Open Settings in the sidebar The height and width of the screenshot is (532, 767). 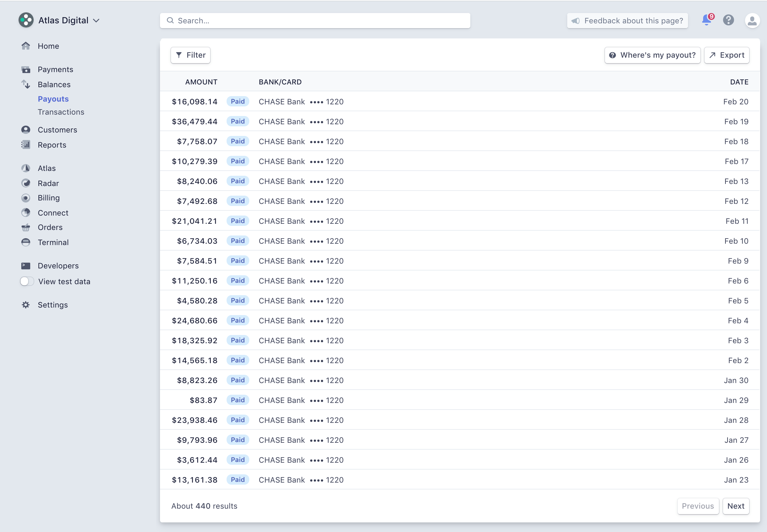click(x=53, y=305)
